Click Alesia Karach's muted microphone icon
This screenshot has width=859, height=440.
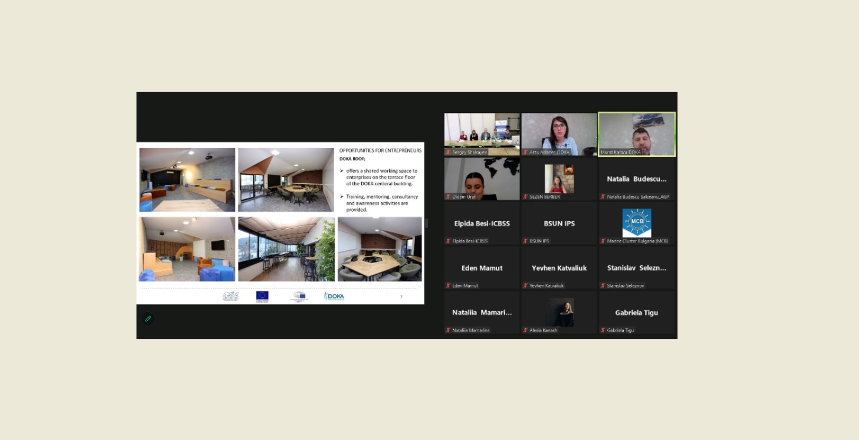[x=525, y=330]
